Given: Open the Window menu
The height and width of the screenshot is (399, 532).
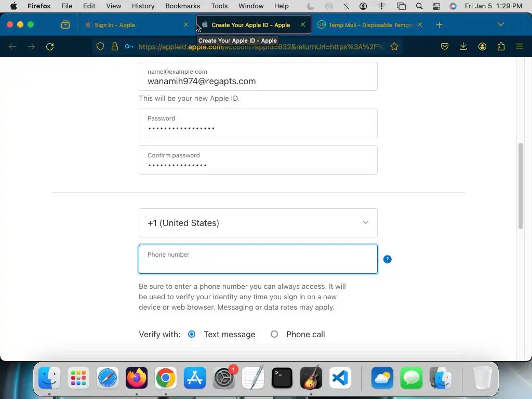Looking at the screenshot, I should click(251, 6).
